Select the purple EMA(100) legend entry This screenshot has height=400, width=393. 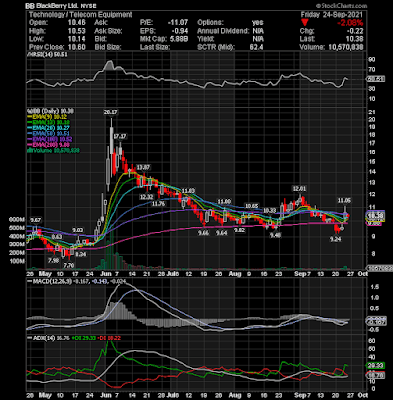50,139
